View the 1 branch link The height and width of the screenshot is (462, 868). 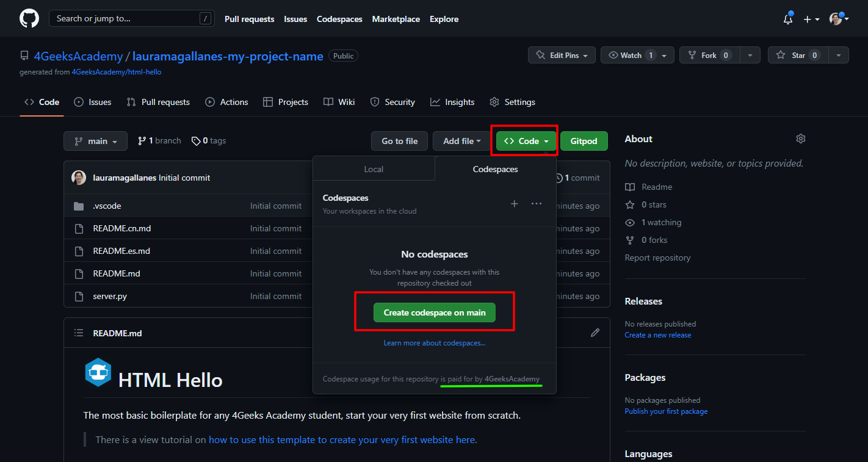159,140
